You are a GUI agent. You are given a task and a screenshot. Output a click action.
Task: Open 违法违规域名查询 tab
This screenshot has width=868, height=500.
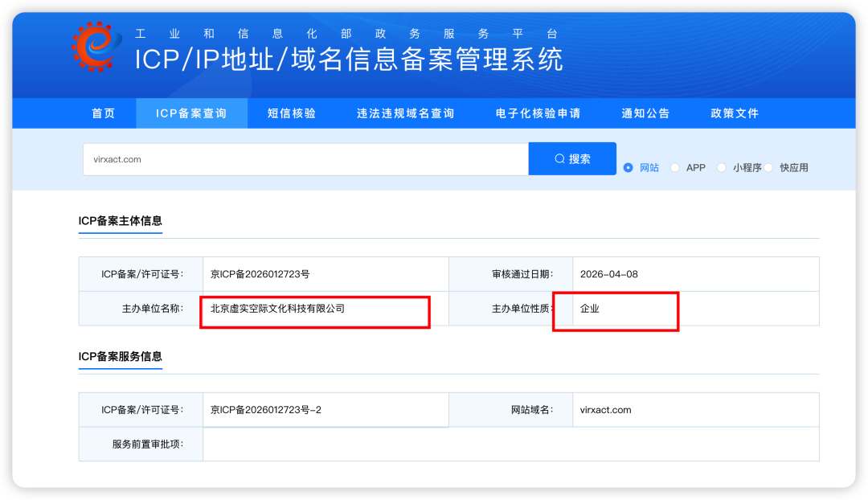406,113
